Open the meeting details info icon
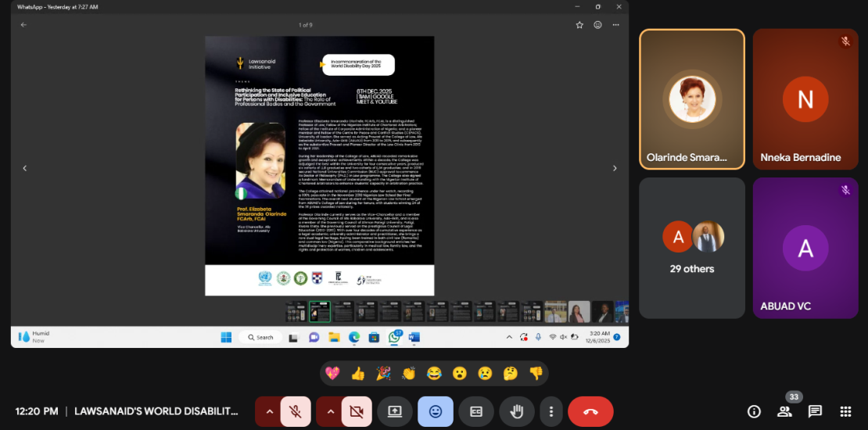The width and height of the screenshot is (868, 430). point(754,411)
